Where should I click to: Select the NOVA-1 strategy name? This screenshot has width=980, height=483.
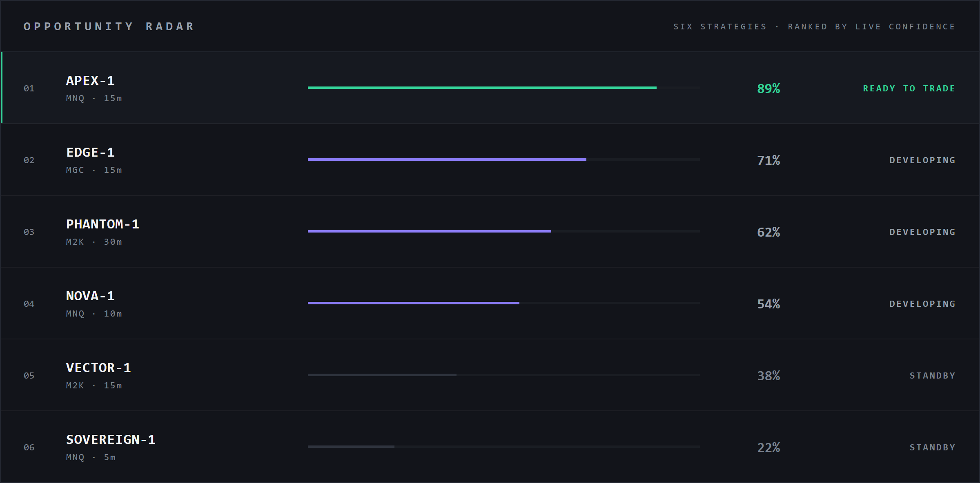tap(90, 296)
